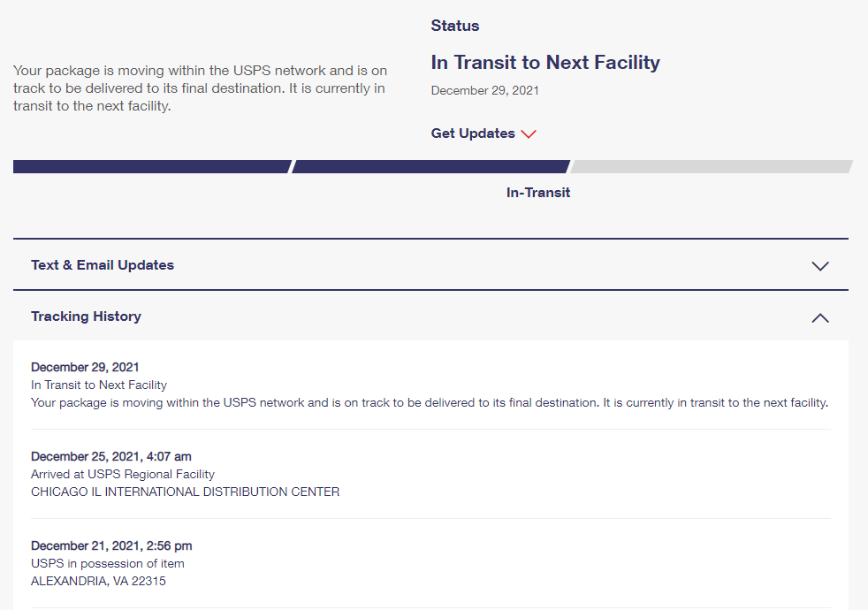Click Arrived at USPS Regional Facility text
Image resolution: width=868 pixels, height=610 pixels.
[123, 474]
